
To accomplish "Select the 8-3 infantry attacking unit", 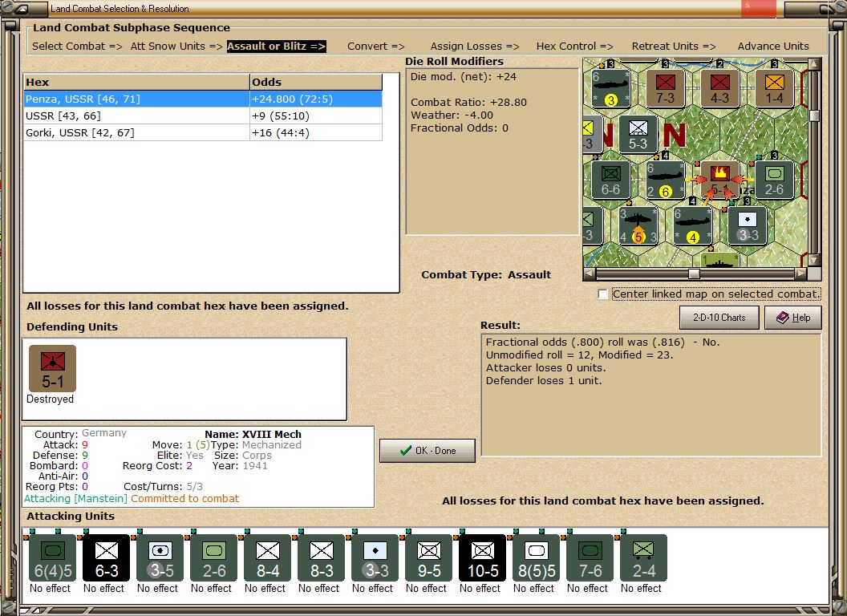I will point(322,559).
